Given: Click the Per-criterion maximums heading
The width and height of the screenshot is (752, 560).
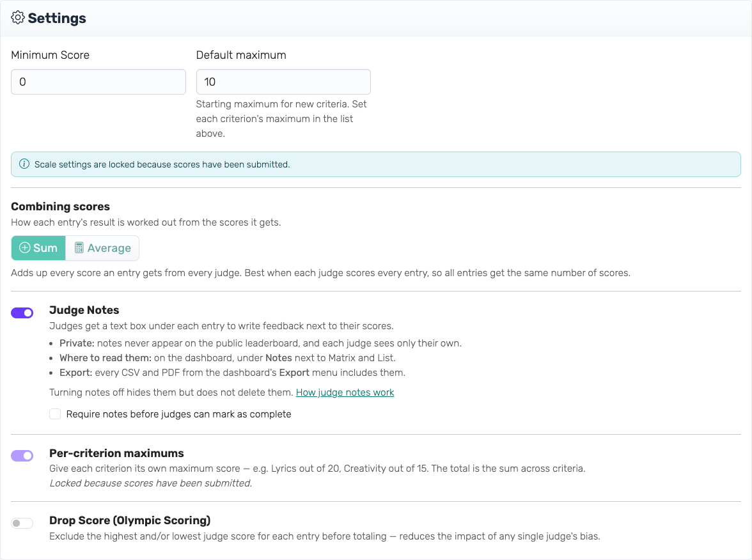Looking at the screenshot, I should click(116, 453).
